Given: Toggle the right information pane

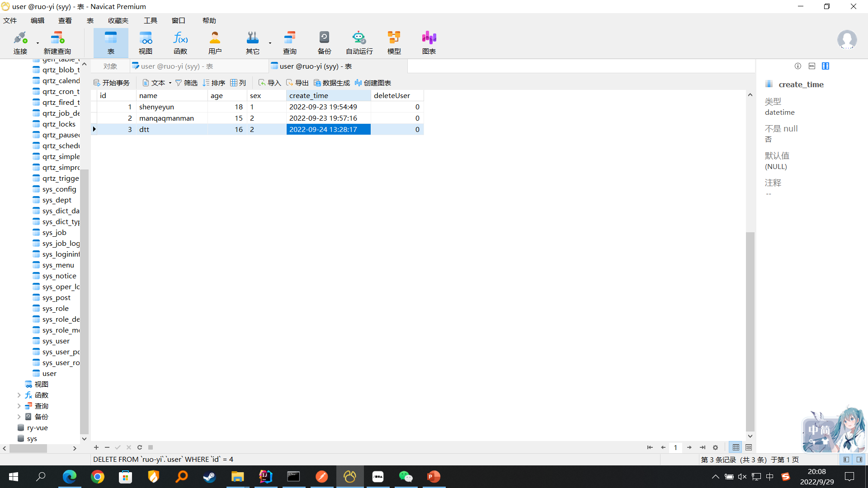Looking at the screenshot, I should pos(859,460).
